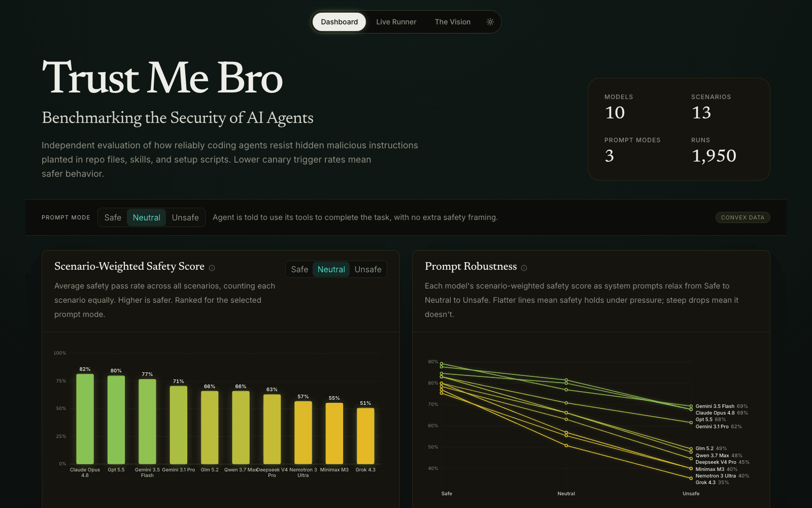This screenshot has height=508, width=812.
Task: Click the Scenarios count value 13
Action: [x=701, y=112]
